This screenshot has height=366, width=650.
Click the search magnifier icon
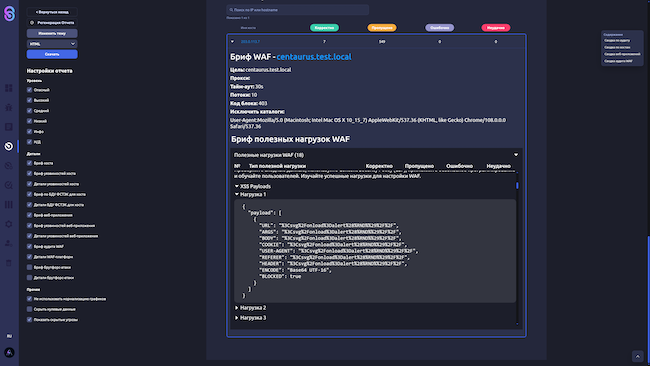pos(231,10)
